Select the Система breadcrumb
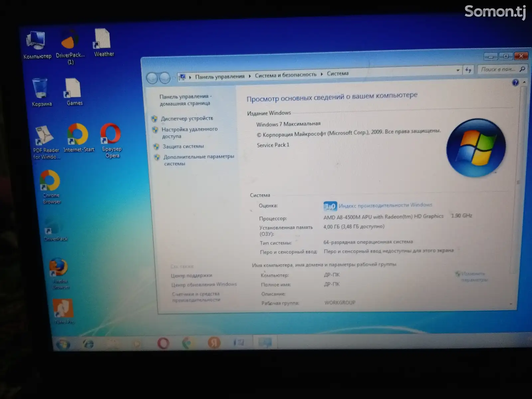532x399 pixels. pyautogui.click(x=337, y=73)
